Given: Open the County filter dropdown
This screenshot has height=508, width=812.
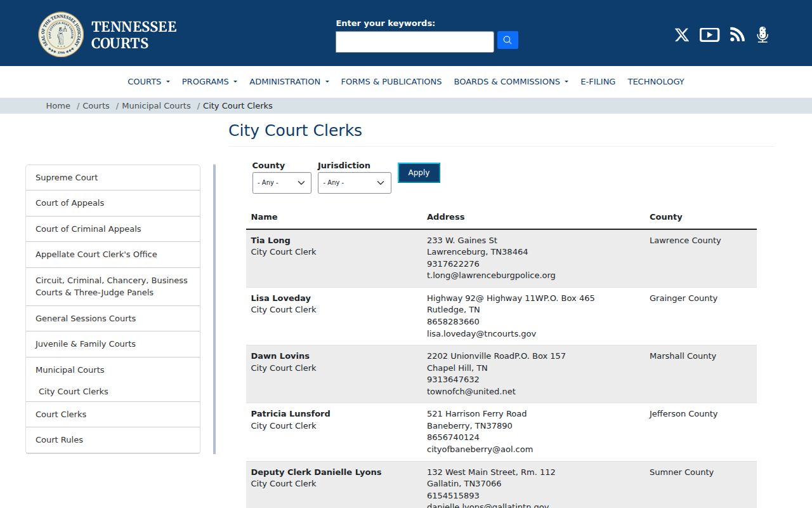Looking at the screenshot, I should coord(282,183).
